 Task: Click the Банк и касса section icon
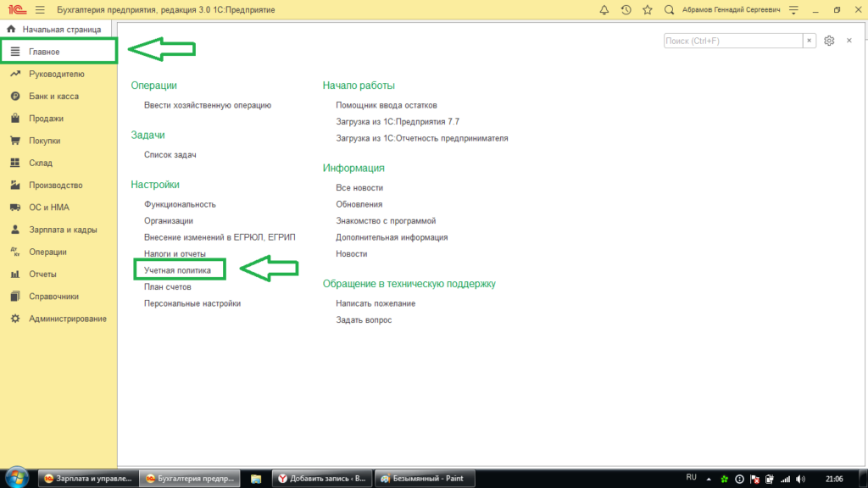tap(14, 97)
